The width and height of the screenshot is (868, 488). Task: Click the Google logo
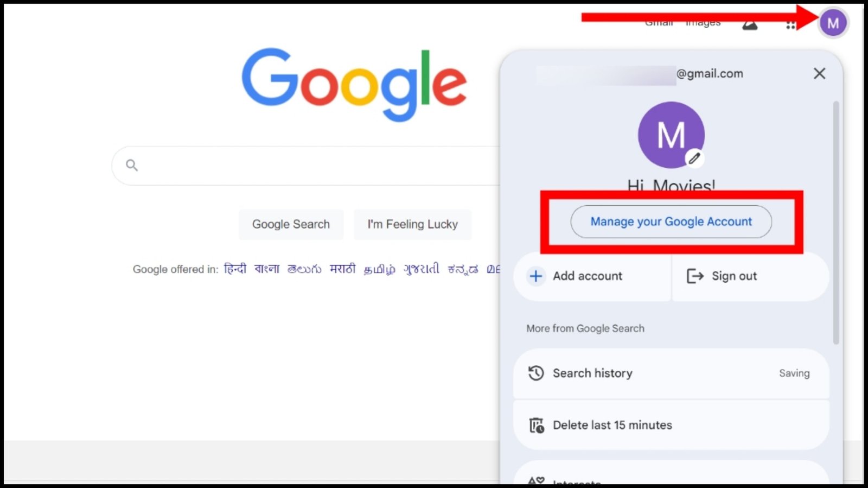[x=354, y=84]
